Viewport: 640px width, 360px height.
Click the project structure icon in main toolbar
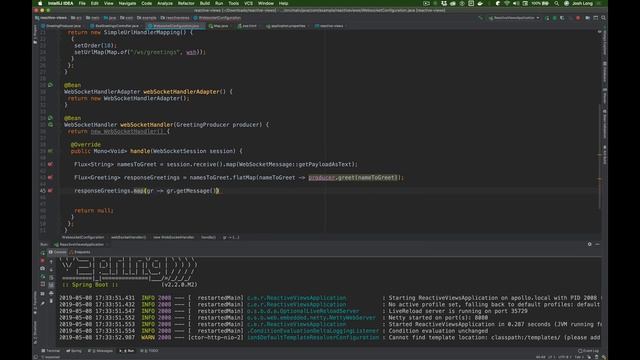tap(596, 18)
